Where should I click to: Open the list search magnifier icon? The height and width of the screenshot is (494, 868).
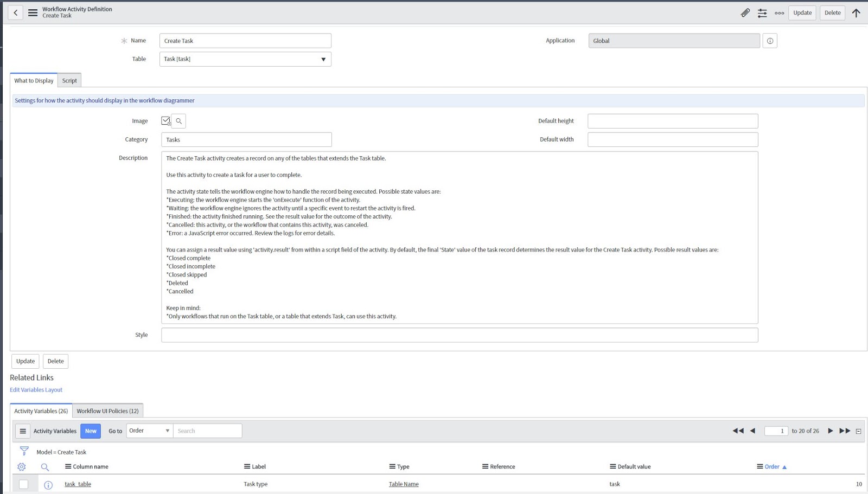pyautogui.click(x=45, y=466)
